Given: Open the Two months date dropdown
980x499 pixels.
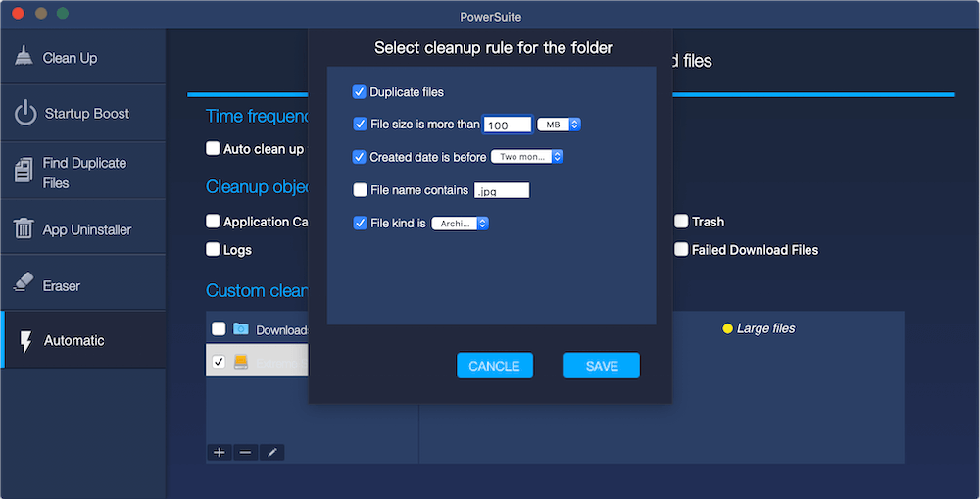Looking at the screenshot, I should [x=527, y=156].
